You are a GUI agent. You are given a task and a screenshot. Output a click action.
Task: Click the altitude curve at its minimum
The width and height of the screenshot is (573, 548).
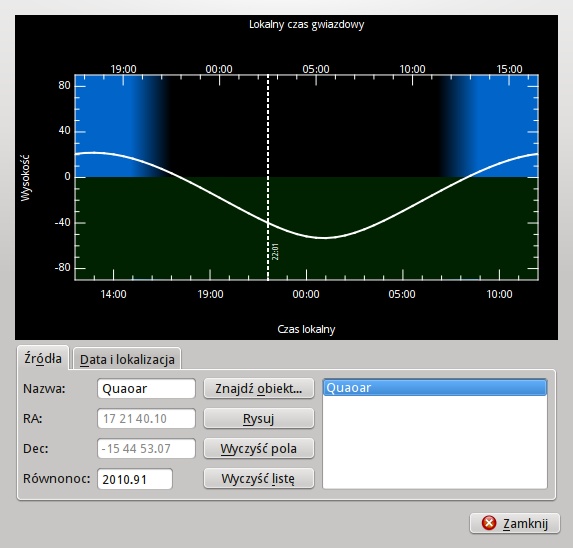(325, 238)
